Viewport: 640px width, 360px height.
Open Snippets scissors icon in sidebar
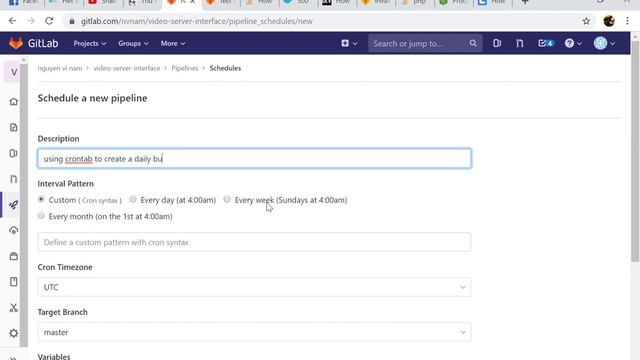[13, 307]
